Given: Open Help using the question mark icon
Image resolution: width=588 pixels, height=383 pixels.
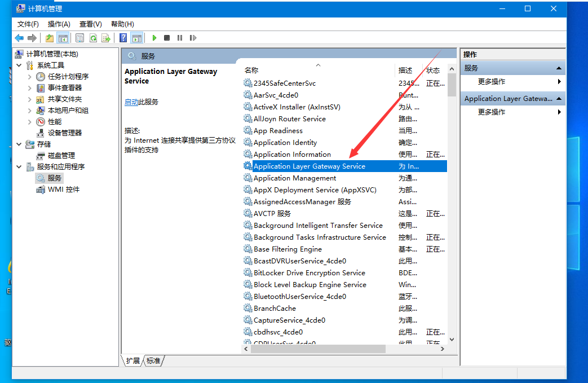Looking at the screenshot, I should (x=122, y=38).
